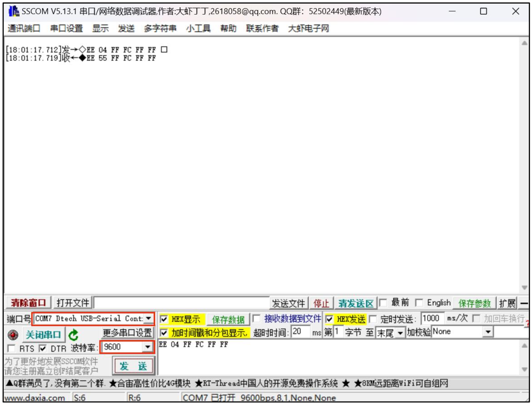This screenshot has width=532, height=404.
Task: Click the S:6 sent counter in status bar
Action: point(80,398)
